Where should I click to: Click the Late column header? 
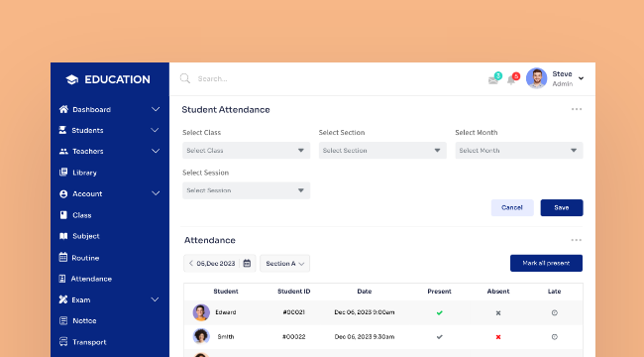coord(554,292)
